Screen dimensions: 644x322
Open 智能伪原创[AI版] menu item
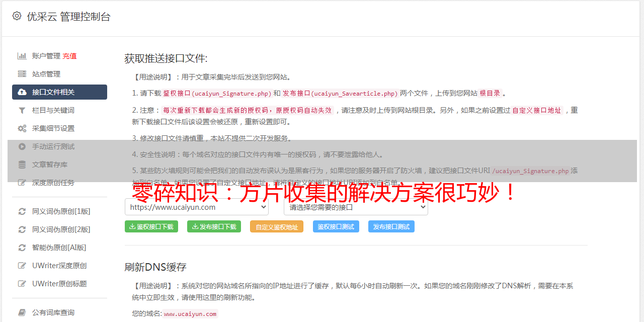59,248
